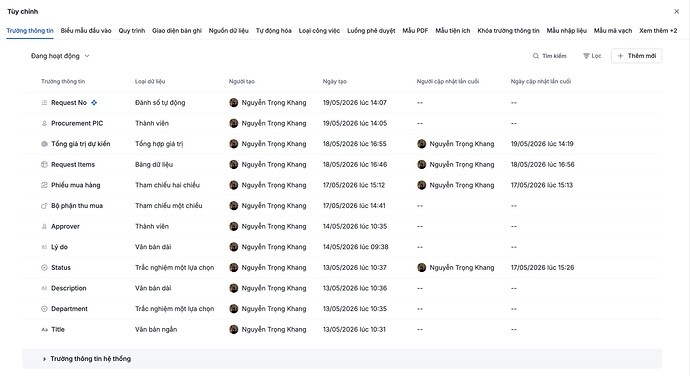This screenshot has height=376, width=690.
Task: Click the creator avatar in the Request No row
Action: point(234,103)
